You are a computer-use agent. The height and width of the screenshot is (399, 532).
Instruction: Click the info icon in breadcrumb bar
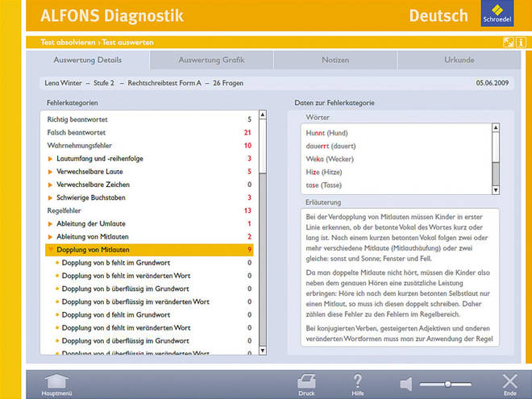521,43
